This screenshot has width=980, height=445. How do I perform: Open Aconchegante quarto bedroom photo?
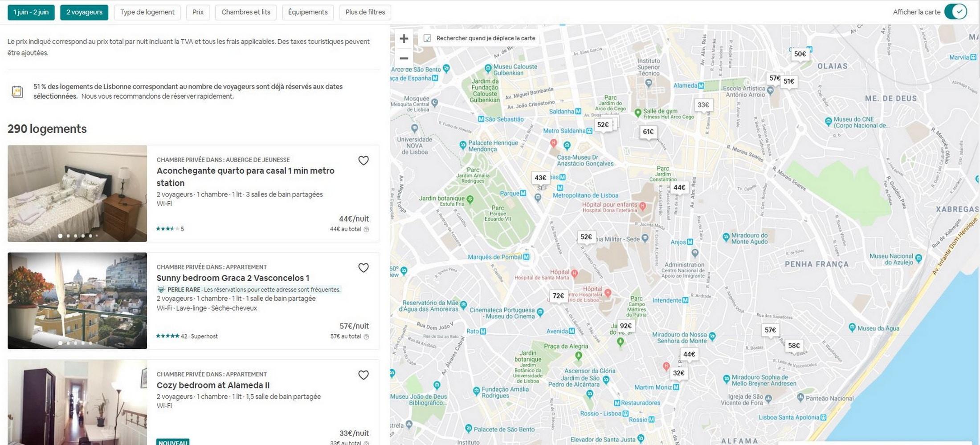(x=77, y=194)
